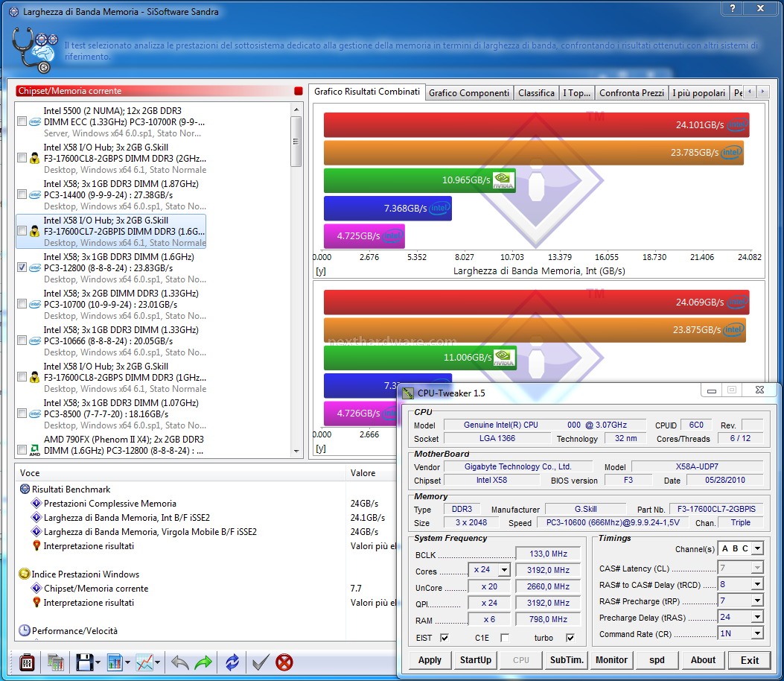Click the Intel logo beside the Intel 5500 entry
Screen dimensions: 784x681
point(34,121)
